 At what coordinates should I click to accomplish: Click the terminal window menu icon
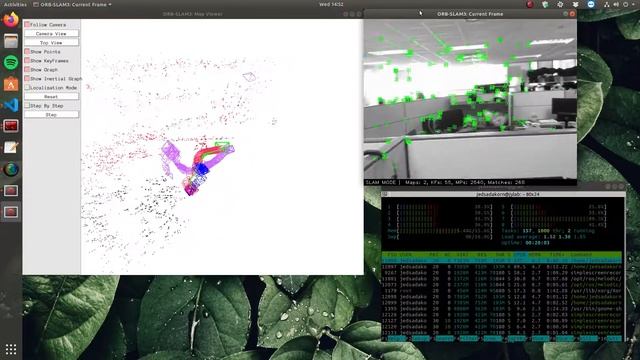click(385, 194)
